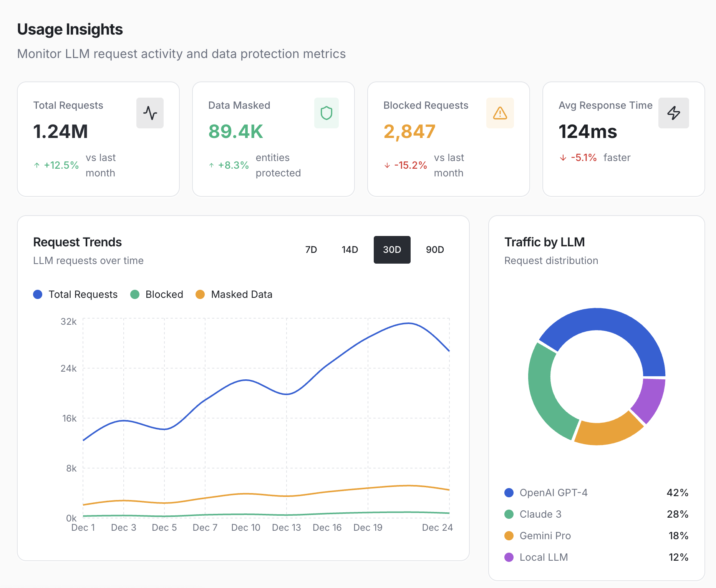Image resolution: width=716 pixels, height=588 pixels.
Task: Click the blue OpenAI GPT-4 legend dot
Action: (509, 492)
